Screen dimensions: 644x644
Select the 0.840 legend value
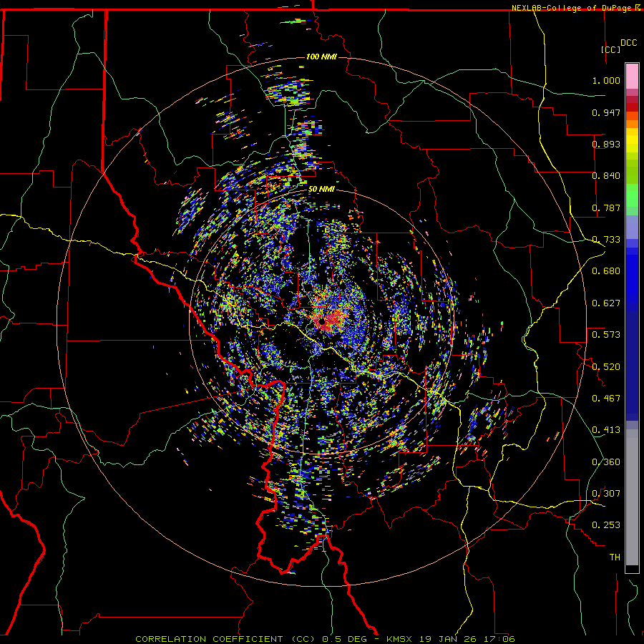[606, 175]
